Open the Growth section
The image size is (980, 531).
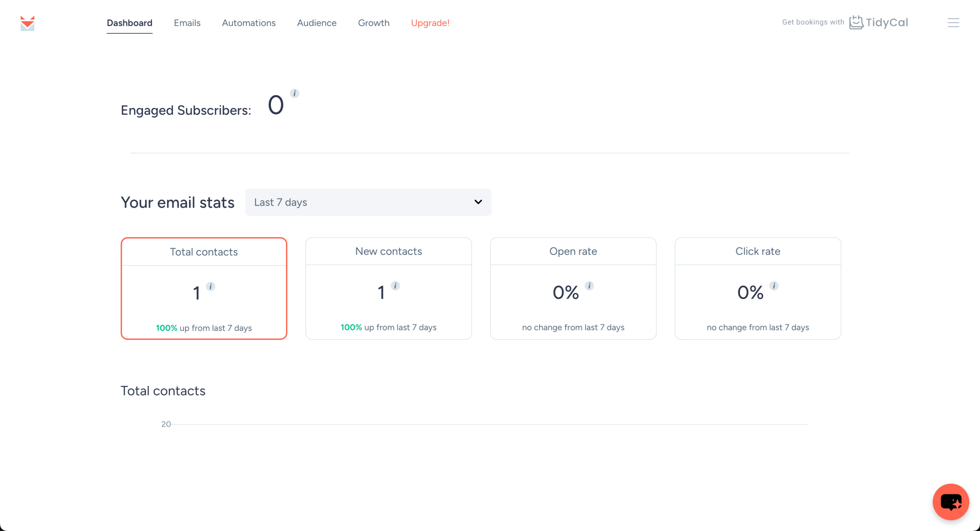374,23
